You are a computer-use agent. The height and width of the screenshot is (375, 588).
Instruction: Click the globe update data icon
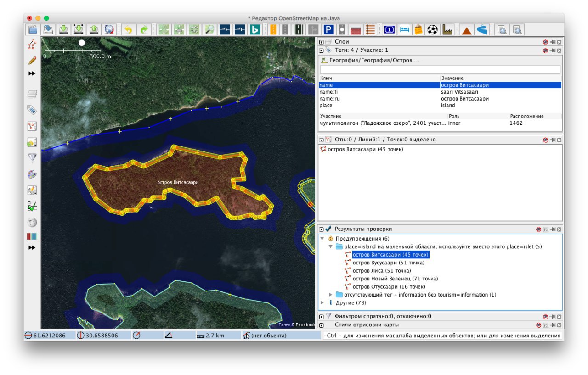(x=109, y=29)
